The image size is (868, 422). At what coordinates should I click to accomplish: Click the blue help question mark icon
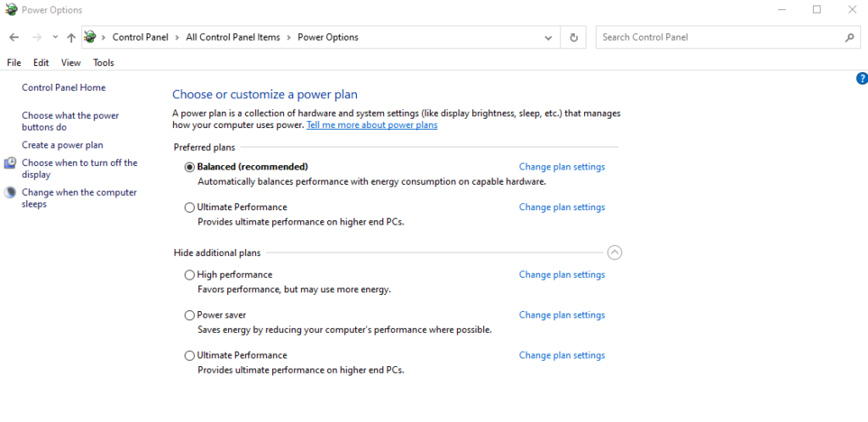pyautogui.click(x=862, y=78)
